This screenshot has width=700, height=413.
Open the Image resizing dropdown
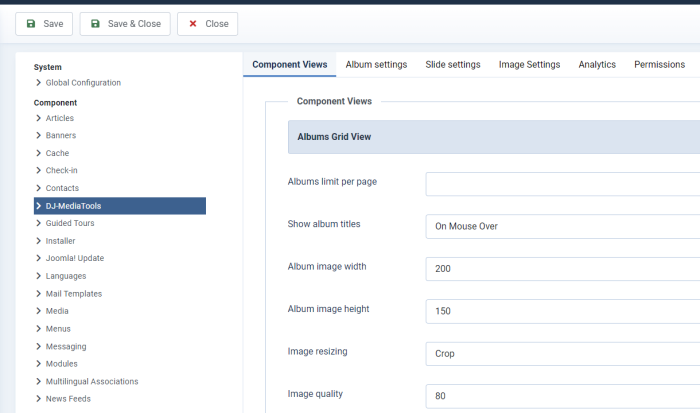pyautogui.click(x=562, y=354)
